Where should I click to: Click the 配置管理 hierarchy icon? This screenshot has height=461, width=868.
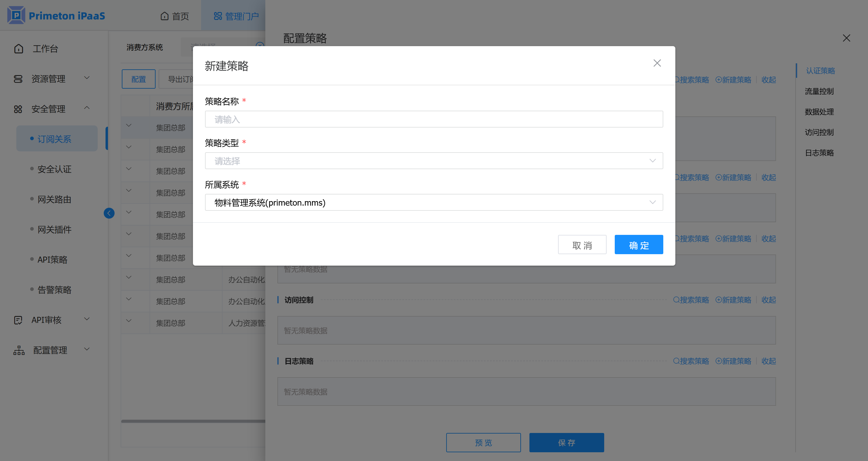tap(19, 350)
